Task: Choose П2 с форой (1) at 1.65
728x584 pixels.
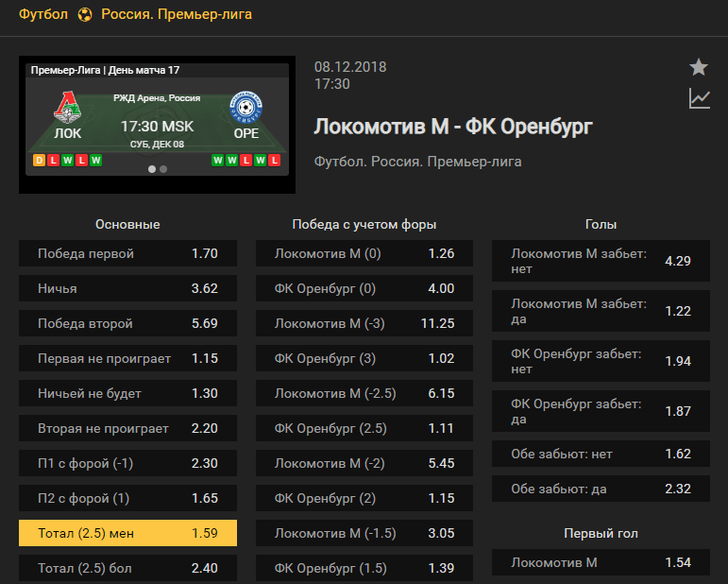Action: pos(127,498)
